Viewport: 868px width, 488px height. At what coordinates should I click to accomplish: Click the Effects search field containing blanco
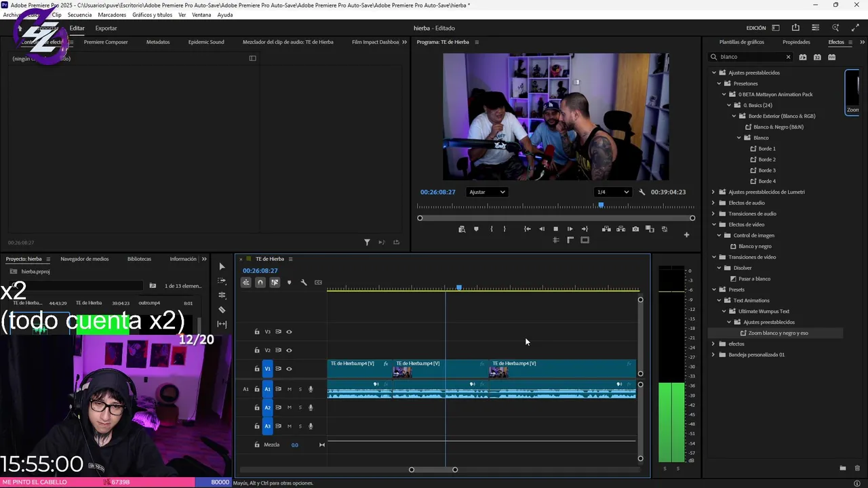751,57
